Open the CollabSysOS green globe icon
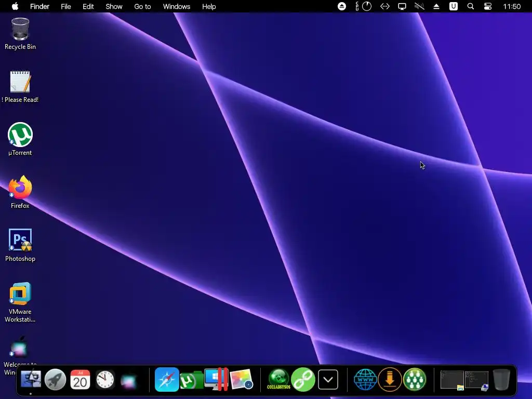Viewport: 532px width, 399px height. click(x=278, y=379)
